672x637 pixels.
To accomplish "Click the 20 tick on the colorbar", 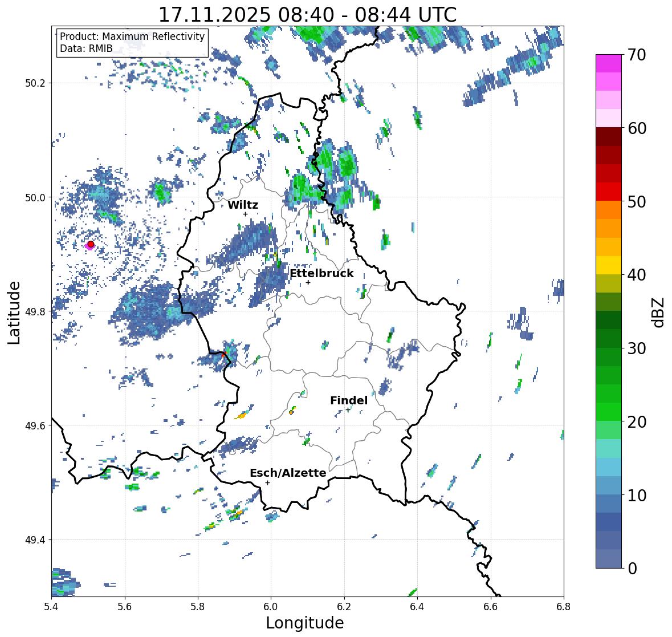I will 637,422.
